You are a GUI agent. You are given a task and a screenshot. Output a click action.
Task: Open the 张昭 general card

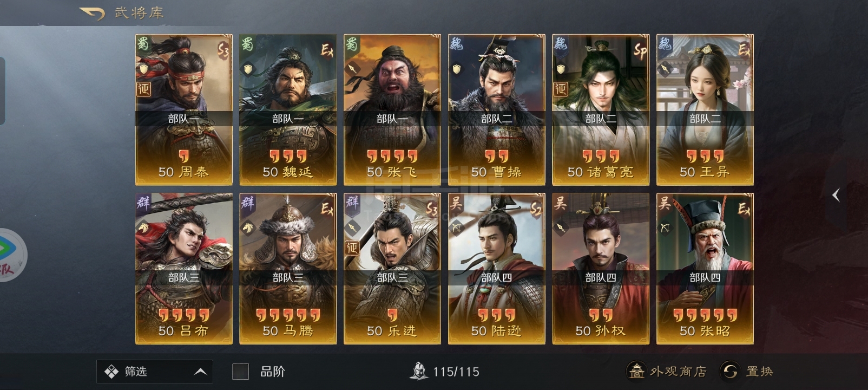(705, 269)
